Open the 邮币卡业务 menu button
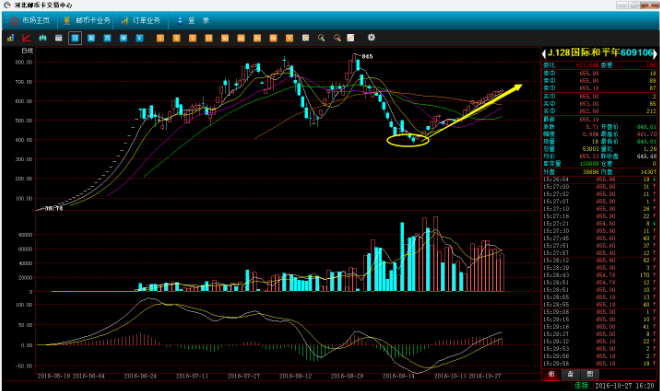Screen dimensions: 660x391 point(87,20)
